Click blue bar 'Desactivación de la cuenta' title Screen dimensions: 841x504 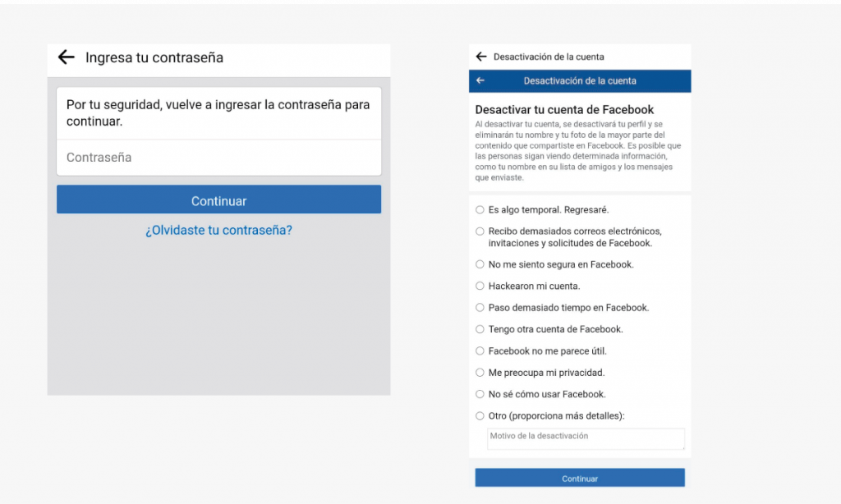coord(580,81)
